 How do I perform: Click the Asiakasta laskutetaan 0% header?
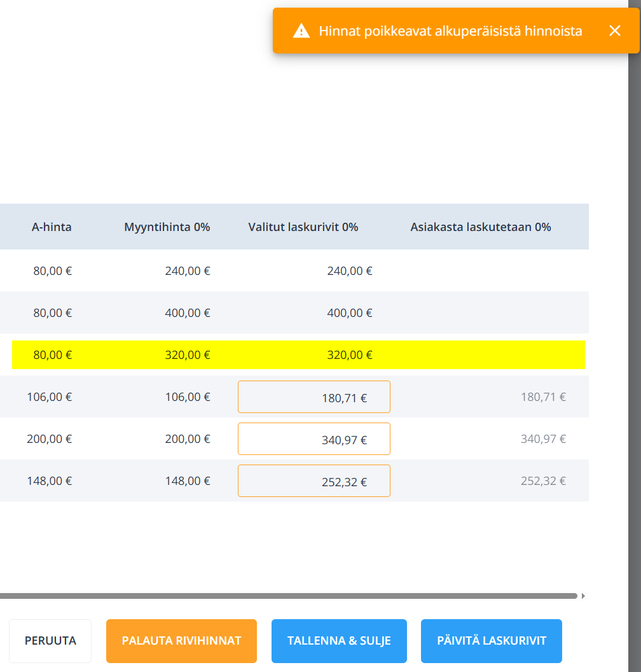(x=480, y=227)
